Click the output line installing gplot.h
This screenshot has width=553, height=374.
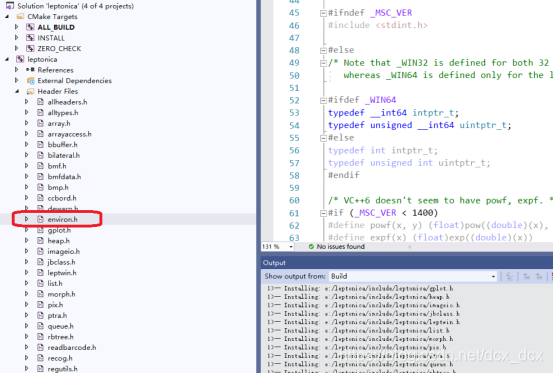click(x=360, y=289)
